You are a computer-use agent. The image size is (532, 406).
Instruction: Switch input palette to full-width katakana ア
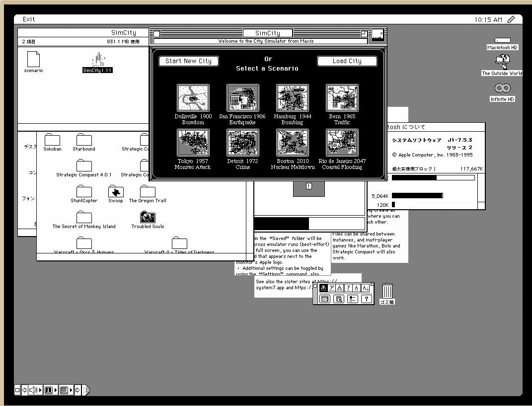[x=331, y=288]
